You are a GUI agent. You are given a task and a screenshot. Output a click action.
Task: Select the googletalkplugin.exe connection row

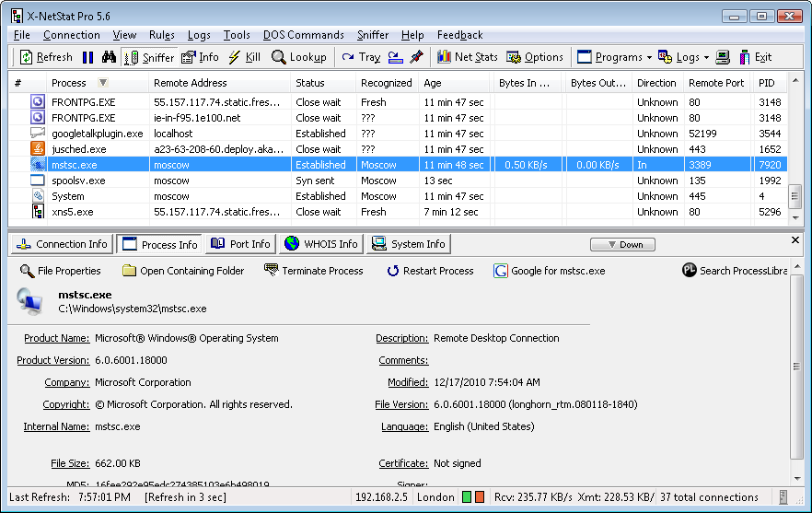tap(398, 134)
